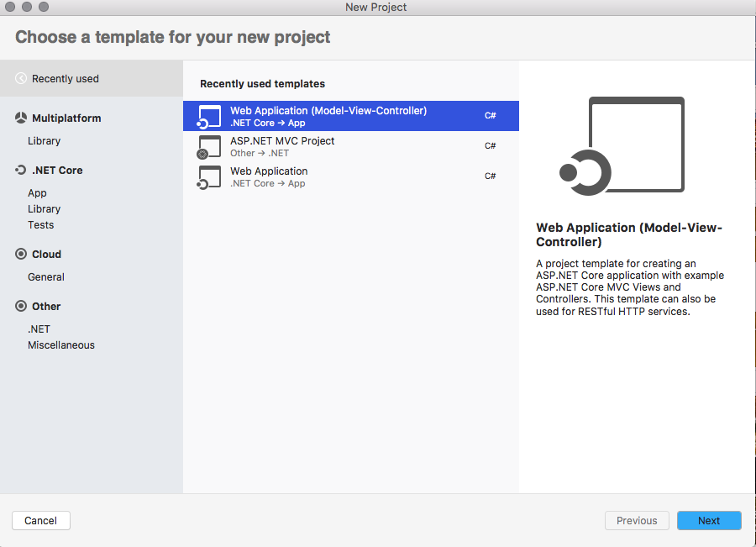
Task: Click the large template preview image
Action: 622,145
